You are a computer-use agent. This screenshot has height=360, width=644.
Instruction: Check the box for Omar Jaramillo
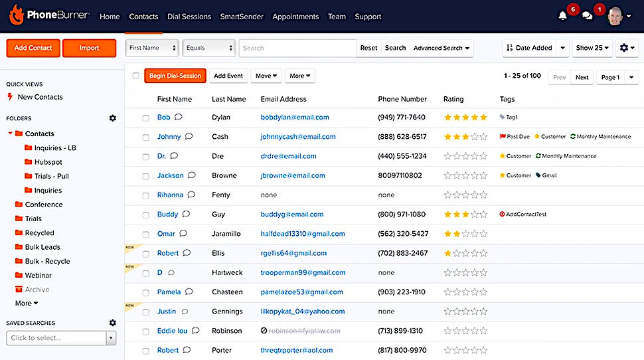(x=146, y=234)
